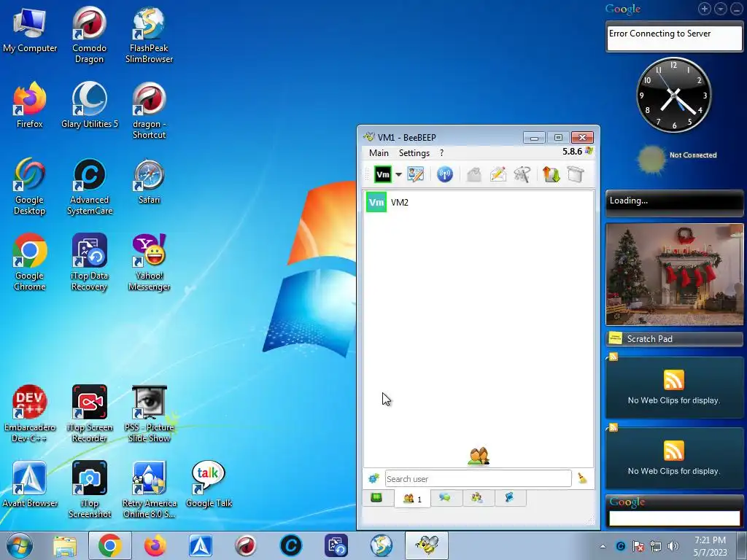Click the write message pencil-envelope icon
747x560 pixels.
pyautogui.click(x=498, y=174)
